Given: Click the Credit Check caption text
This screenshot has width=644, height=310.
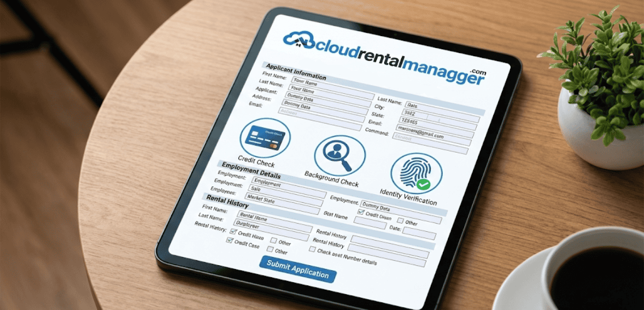Looking at the screenshot, I should point(256,162).
